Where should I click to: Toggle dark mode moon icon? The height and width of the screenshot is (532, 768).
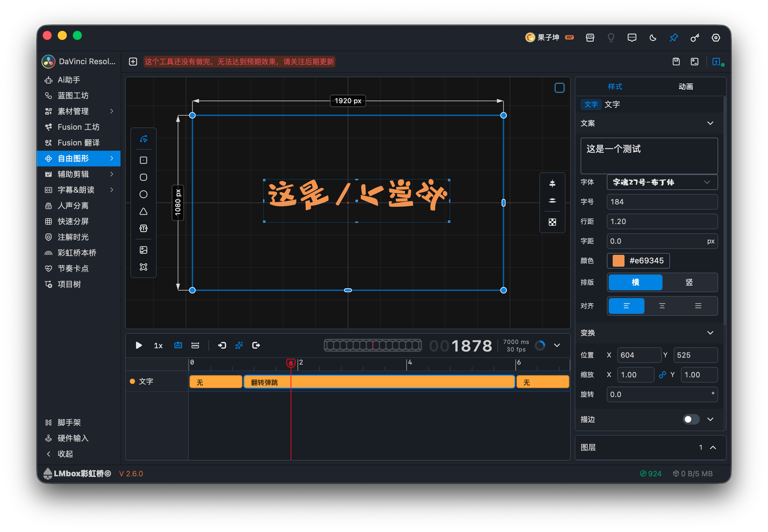[653, 37]
